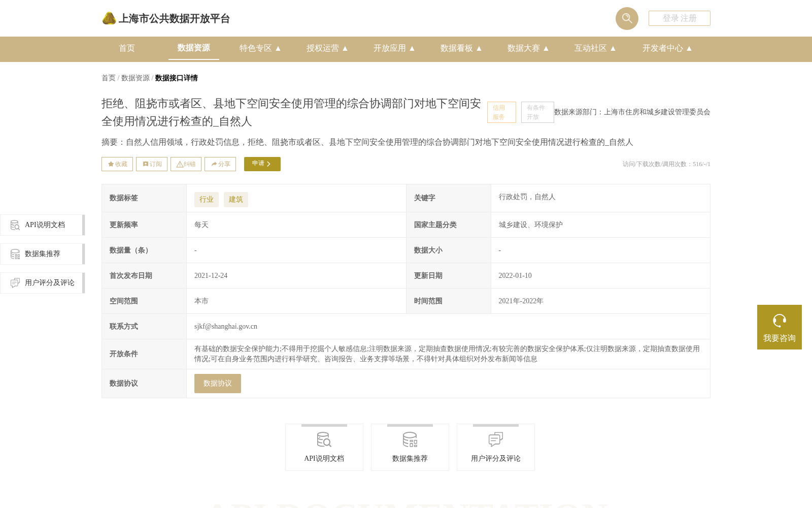Click the 2021-12-24 first publish date

point(211,276)
